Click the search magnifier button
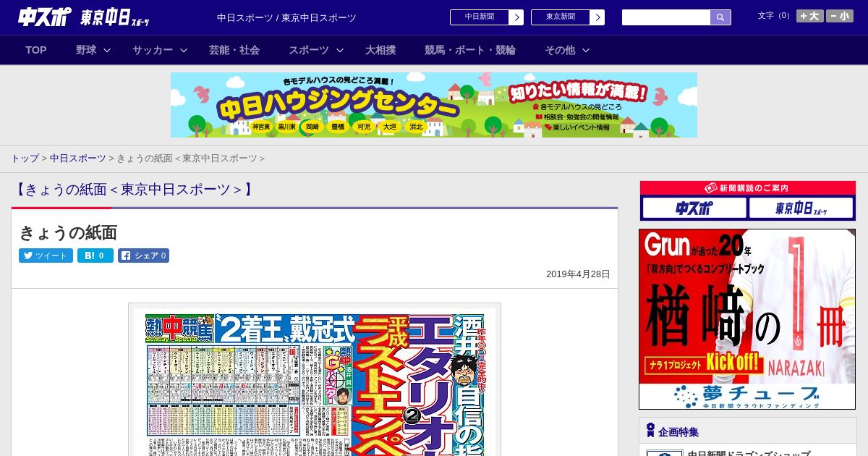This screenshot has height=456, width=868. [x=720, y=17]
